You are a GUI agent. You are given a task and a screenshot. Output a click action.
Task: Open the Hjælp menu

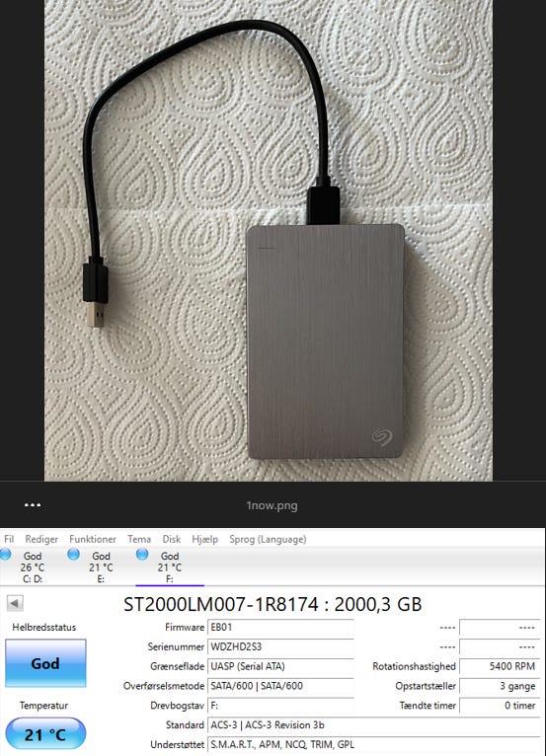click(205, 539)
